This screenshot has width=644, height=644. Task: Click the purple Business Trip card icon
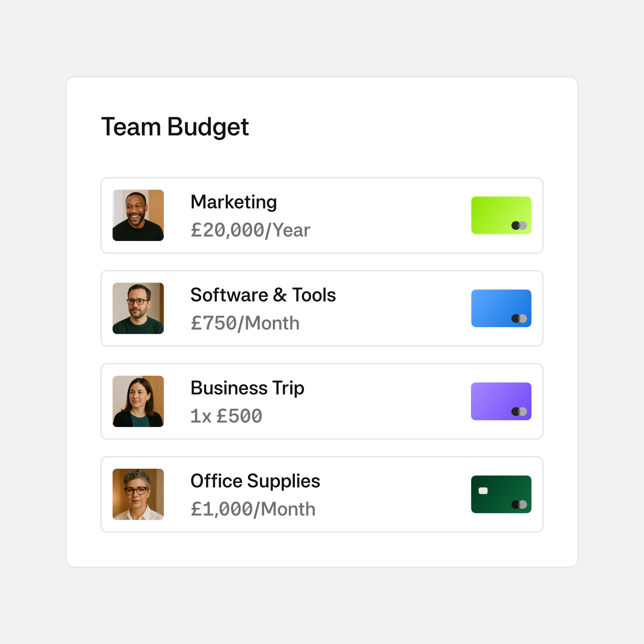click(501, 401)
